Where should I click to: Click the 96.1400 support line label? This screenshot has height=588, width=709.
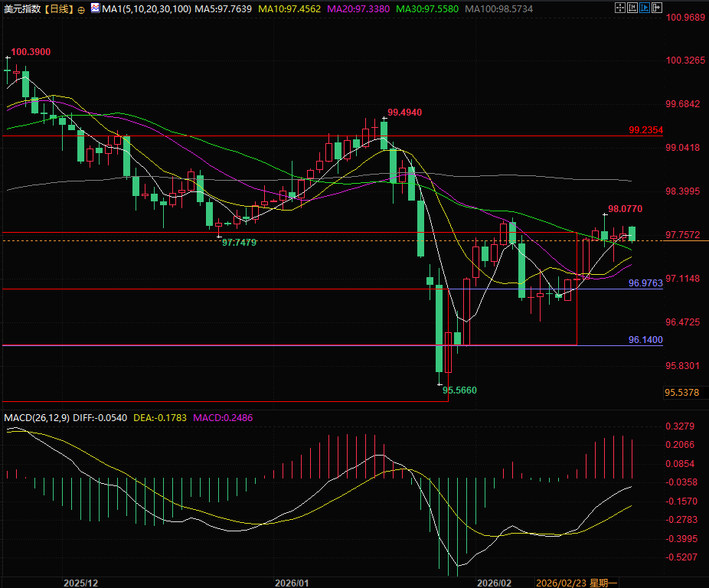click(x=645, y=340)
